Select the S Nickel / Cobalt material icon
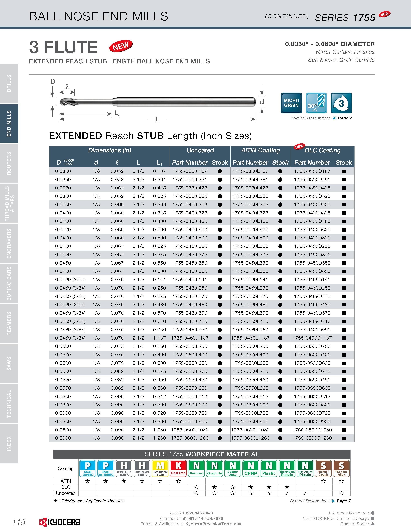 [323, 468]
